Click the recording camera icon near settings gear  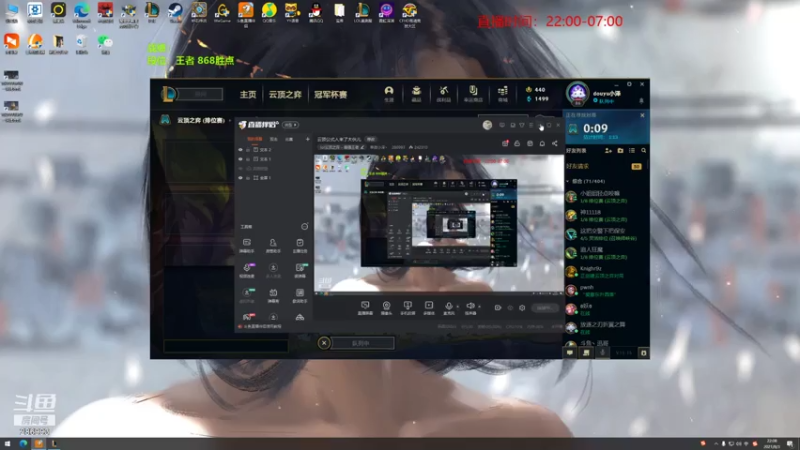(497, 308)
